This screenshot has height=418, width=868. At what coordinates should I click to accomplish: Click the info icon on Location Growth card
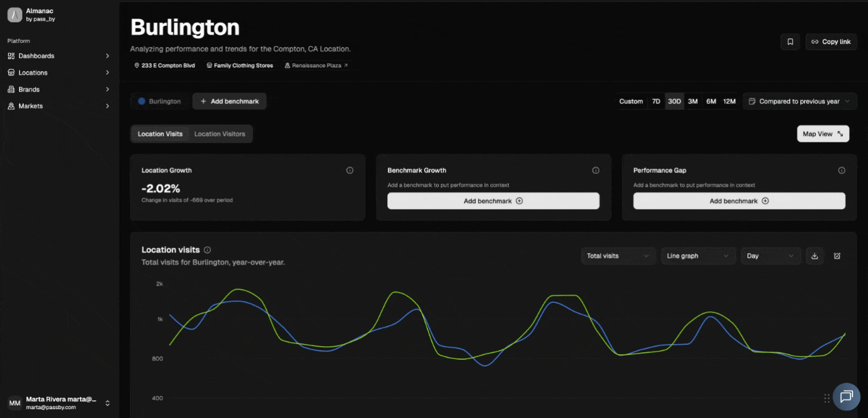(350, 170)
